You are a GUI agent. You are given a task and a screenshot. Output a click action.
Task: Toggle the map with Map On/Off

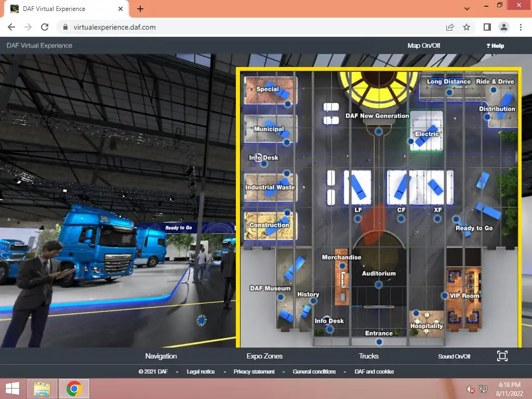[424, 46]
